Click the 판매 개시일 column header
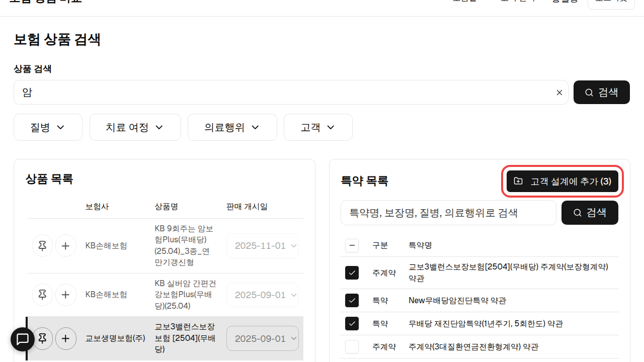This screenshot has width=644, height=362. [247, 207]
